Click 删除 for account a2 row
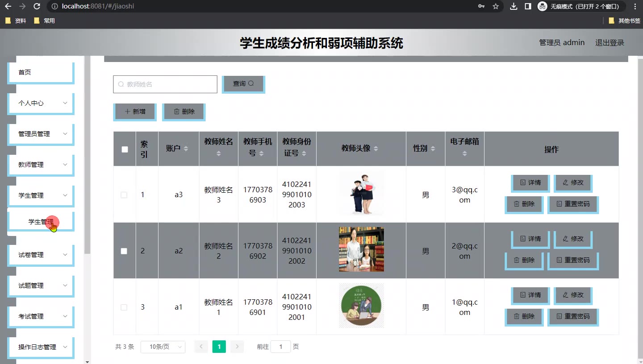The width and height of the screenshot is (643, 364). [x=524, y=261]
